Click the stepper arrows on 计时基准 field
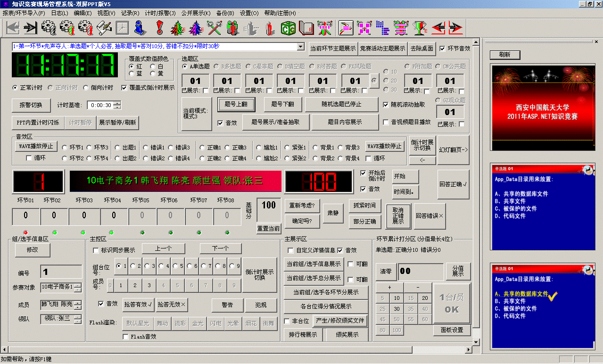 click(x=117, y=105)
